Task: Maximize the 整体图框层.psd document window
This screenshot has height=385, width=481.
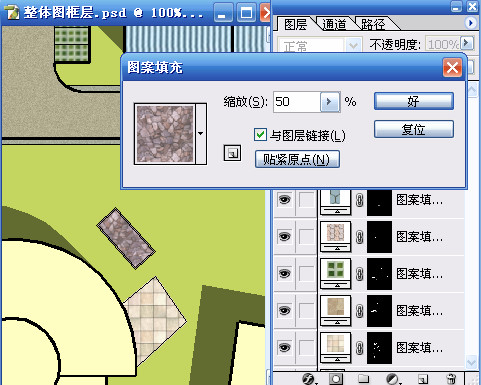Action: click(246, 13)
